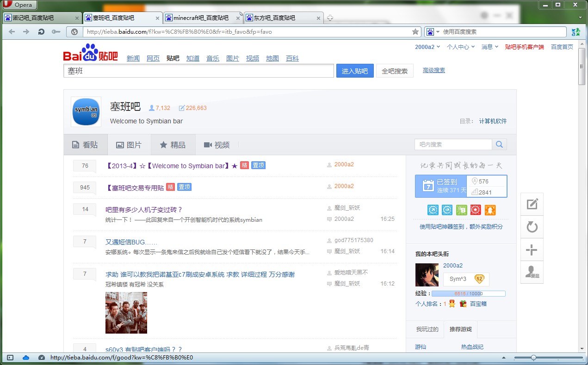This screenshot has width=588, height=365.
Task: Open the Baidu search engine dropdown
Action: [x=433, y=32]
